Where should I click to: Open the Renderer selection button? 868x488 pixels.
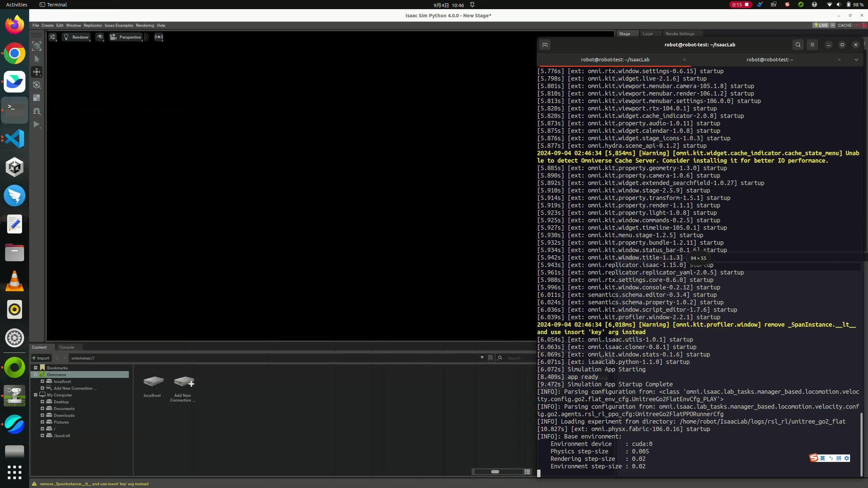pos(77,37)
